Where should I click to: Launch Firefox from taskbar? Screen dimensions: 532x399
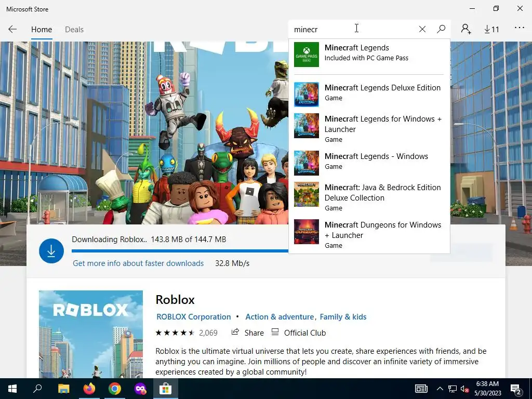click(89, 389)
